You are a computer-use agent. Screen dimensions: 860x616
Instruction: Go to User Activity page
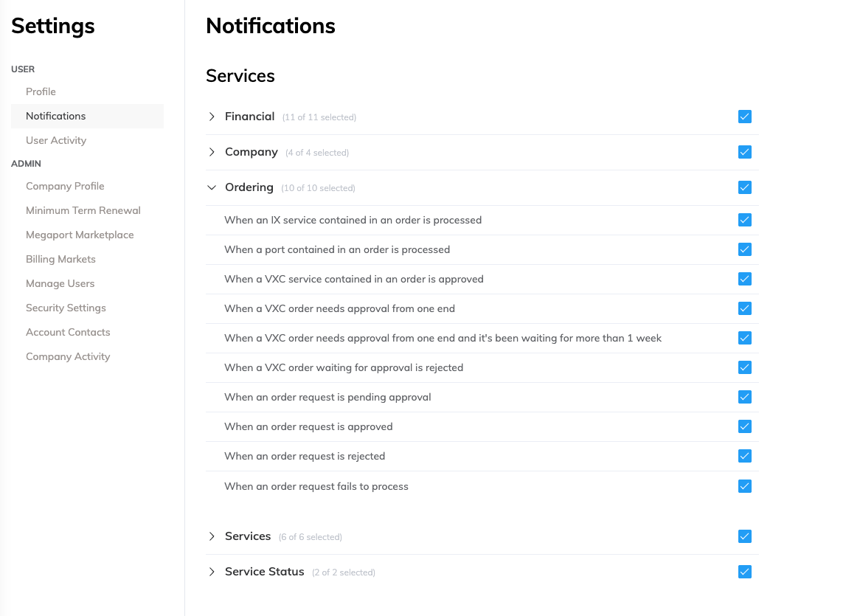[56, 140]
